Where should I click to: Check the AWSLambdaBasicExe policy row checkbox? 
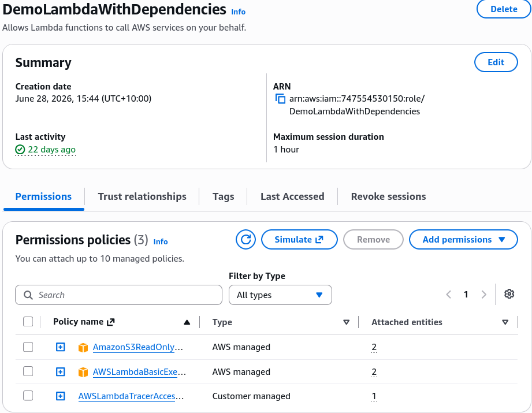click(28, 371)
